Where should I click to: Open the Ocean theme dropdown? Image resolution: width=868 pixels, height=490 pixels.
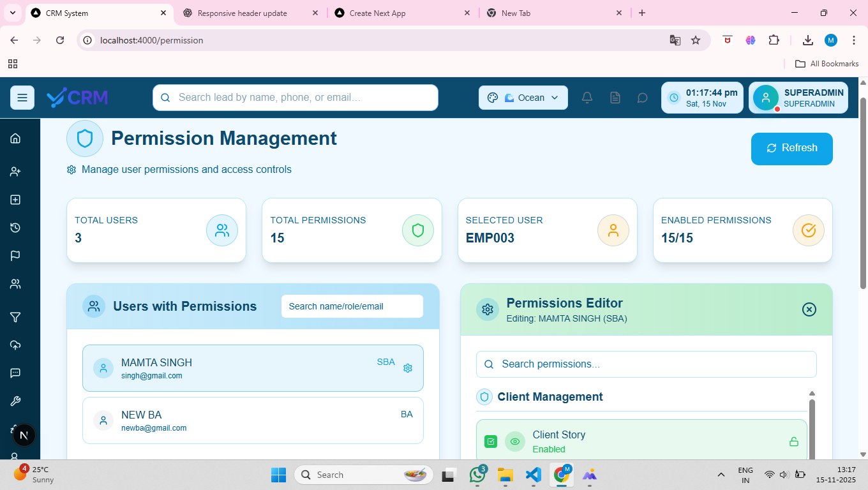tap(523, 97)
